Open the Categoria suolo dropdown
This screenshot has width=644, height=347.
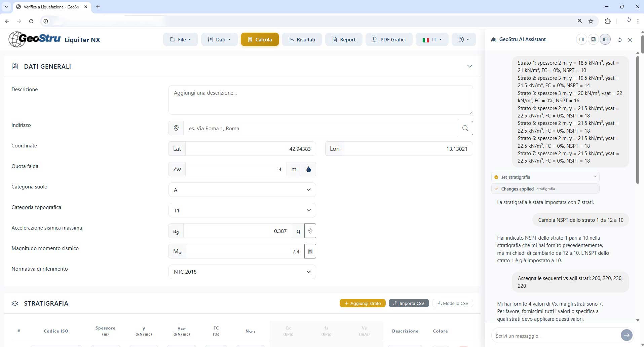coord(242,190)
